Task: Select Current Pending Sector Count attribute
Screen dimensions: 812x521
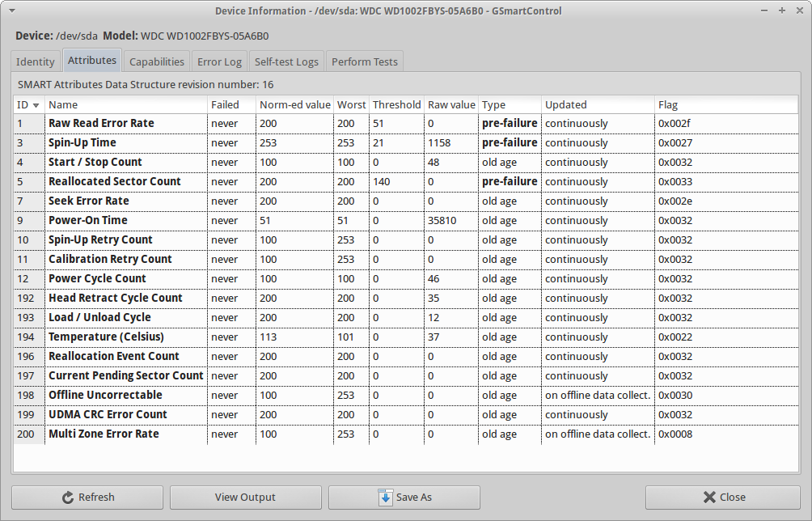Action: coord(406,376)
